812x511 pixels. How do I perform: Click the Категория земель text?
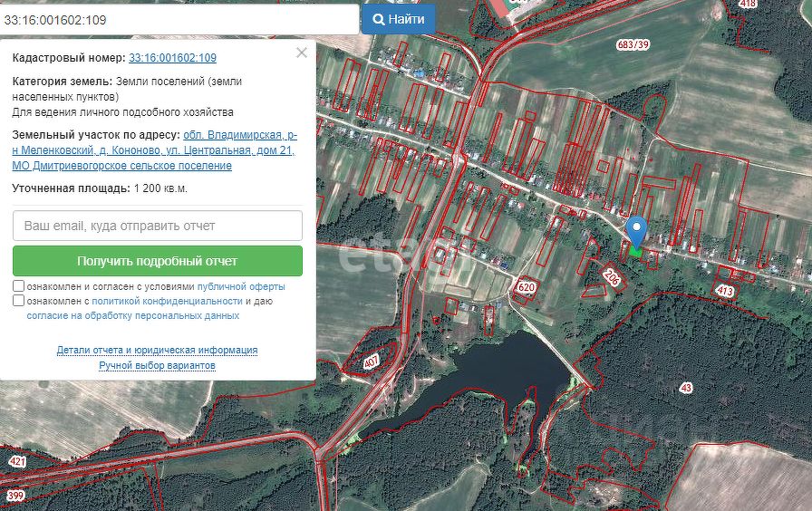127,89
